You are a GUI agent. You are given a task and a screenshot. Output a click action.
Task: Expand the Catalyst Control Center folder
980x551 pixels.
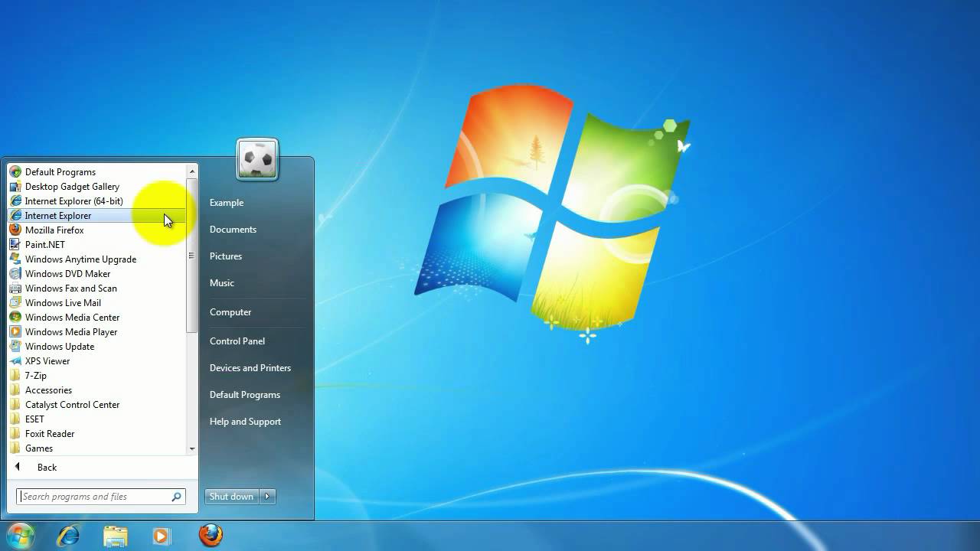[96, 405]
